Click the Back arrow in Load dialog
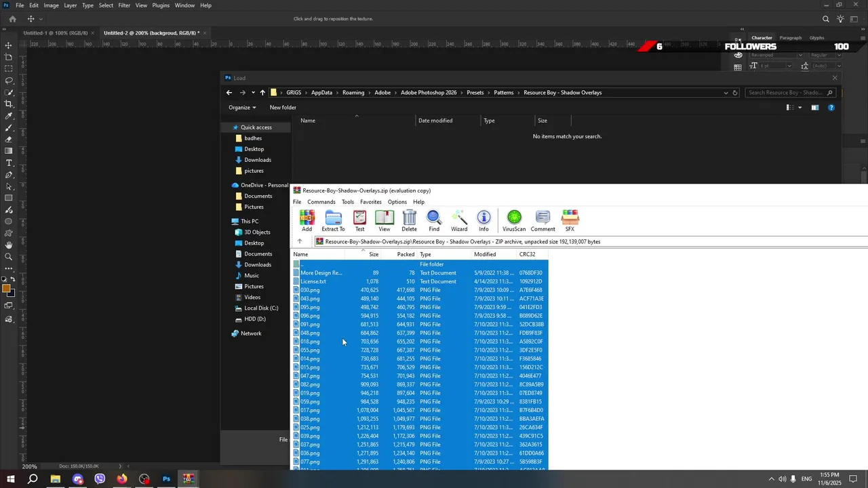This screenshot has width=868, height=488. pos(229,93)
